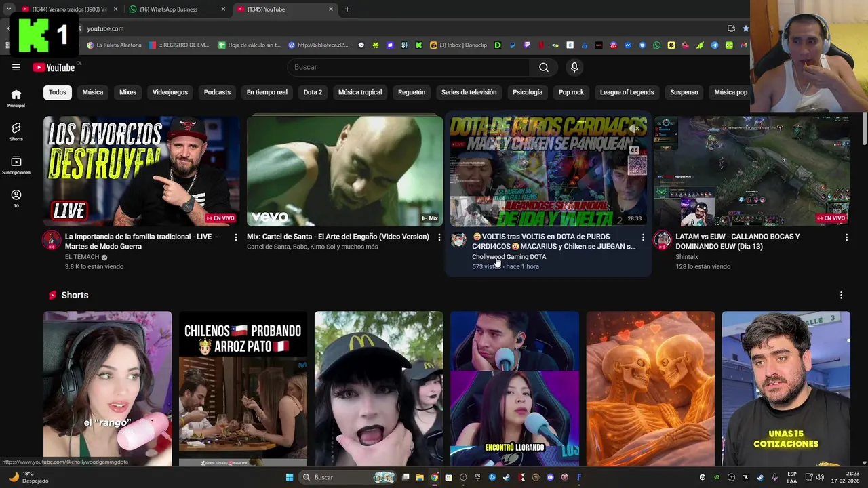Play Los Divorcios Destruyen live thumbnail

click(141, 171)
